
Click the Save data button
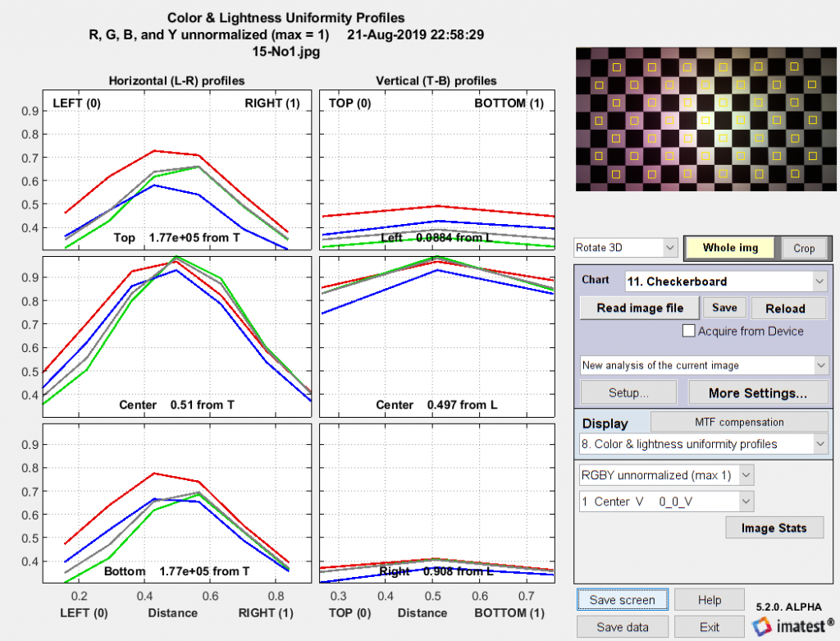click(623, 626)
